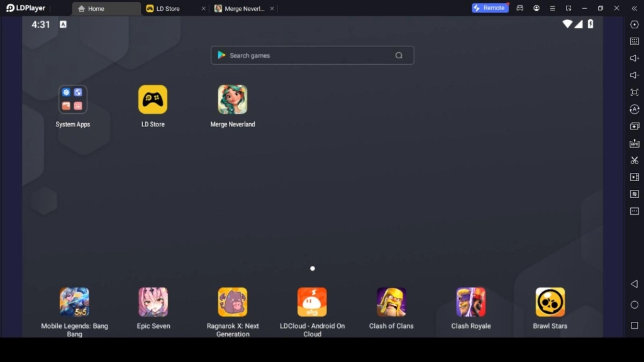Click the mini window icon in title bar
The width and height of the screenshot is (644, 362).
[x=569, y=8]
